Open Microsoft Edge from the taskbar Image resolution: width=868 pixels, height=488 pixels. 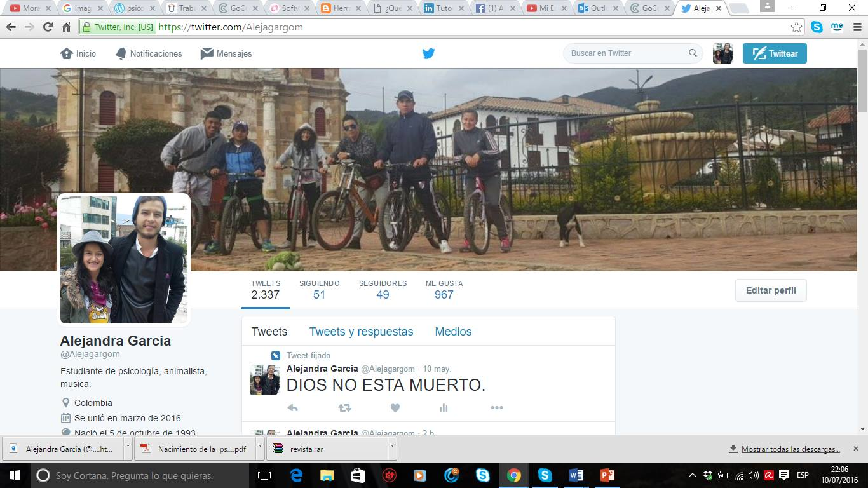[x=296, y=475]
